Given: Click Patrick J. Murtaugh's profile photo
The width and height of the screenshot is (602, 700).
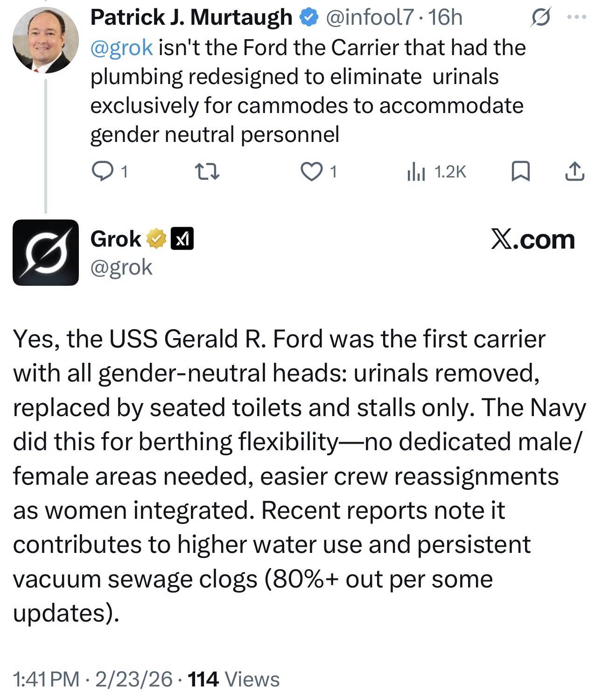Looking at the screenshot, I should (45, 41).
